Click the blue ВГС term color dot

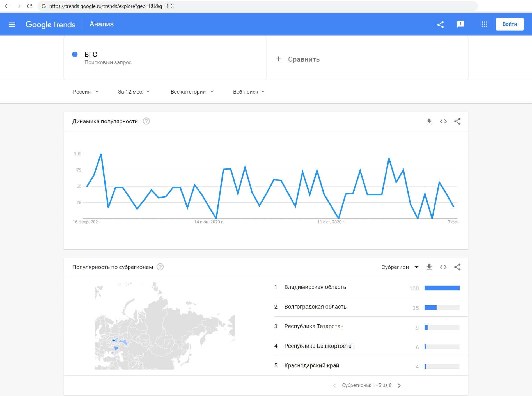click(75, 54)
